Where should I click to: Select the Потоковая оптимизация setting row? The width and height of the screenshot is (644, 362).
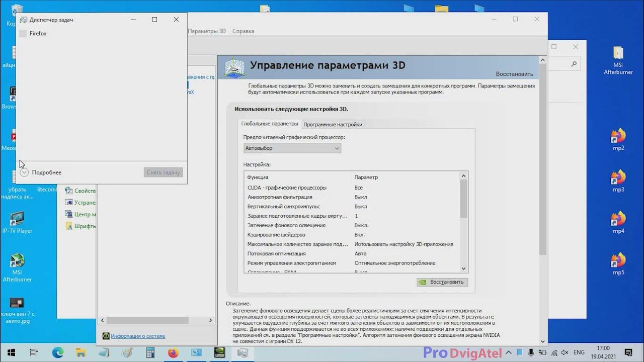352,253
